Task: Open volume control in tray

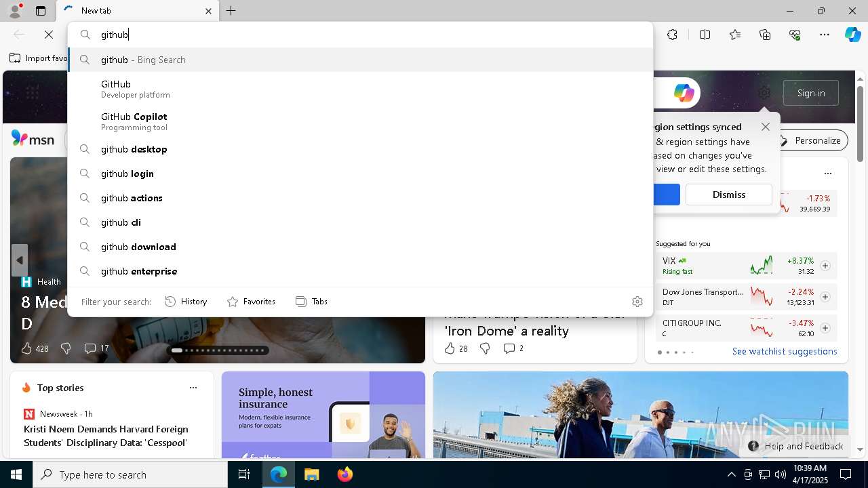Action: point(780,474)
